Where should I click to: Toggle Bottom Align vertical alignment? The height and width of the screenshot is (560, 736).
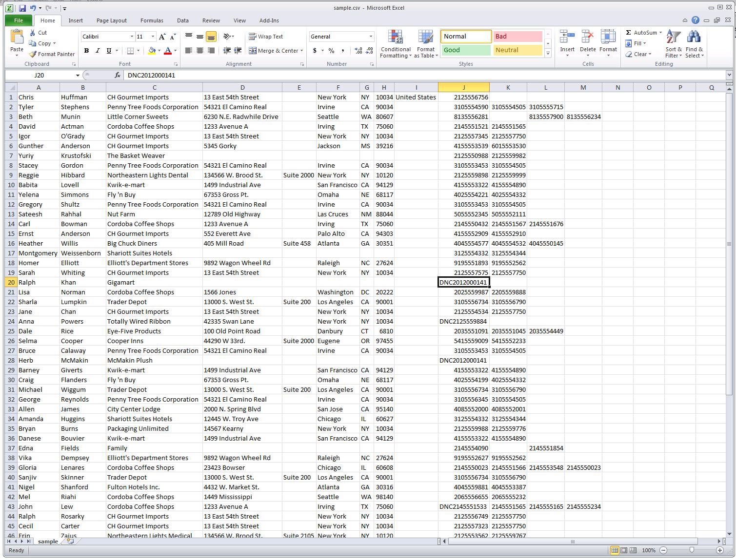211,37
